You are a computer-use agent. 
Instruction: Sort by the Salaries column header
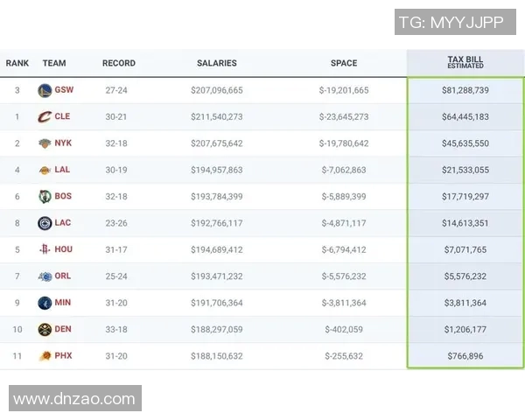tap(216, 63)
